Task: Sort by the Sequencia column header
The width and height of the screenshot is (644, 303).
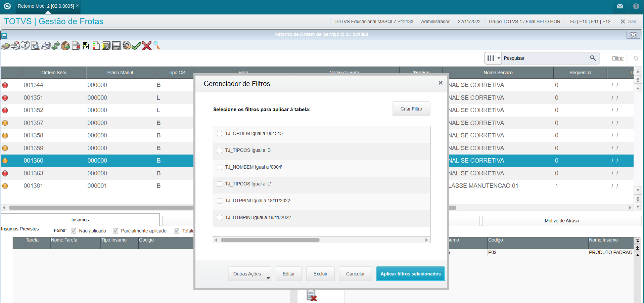Action: pos(580,73)
